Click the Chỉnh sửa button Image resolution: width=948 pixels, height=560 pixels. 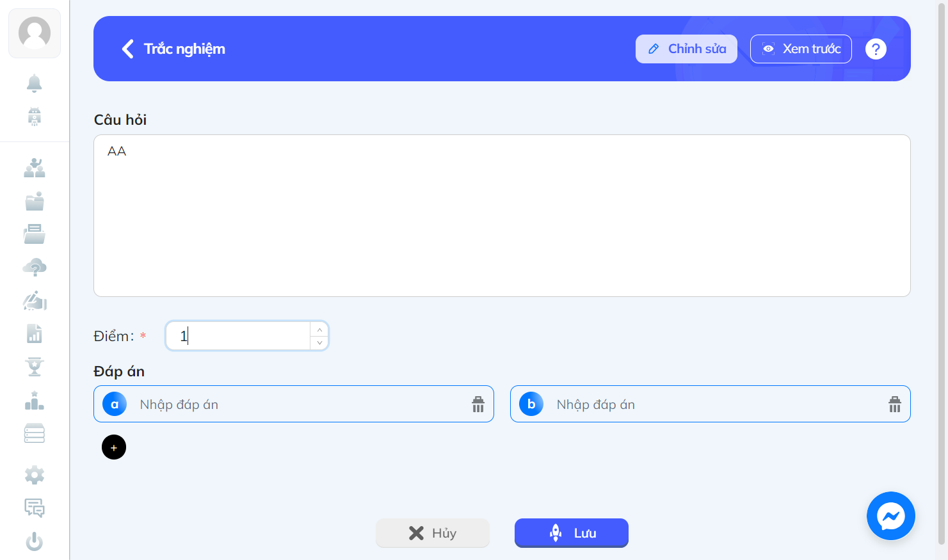(x=686, y=49)
